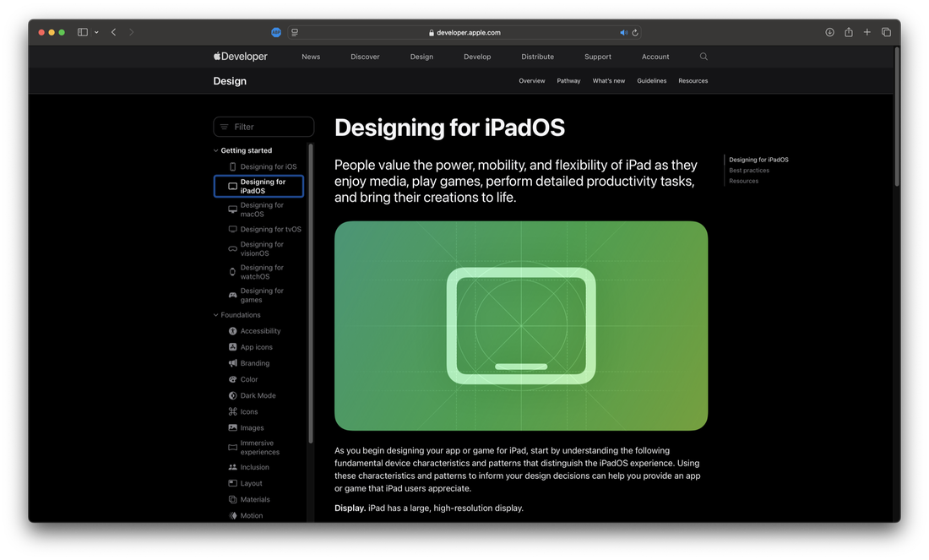The width and height of the screenshot is (929, 560).
Task: Click the sidebar navigation scrollbar
Action: (x=311, y=293)
